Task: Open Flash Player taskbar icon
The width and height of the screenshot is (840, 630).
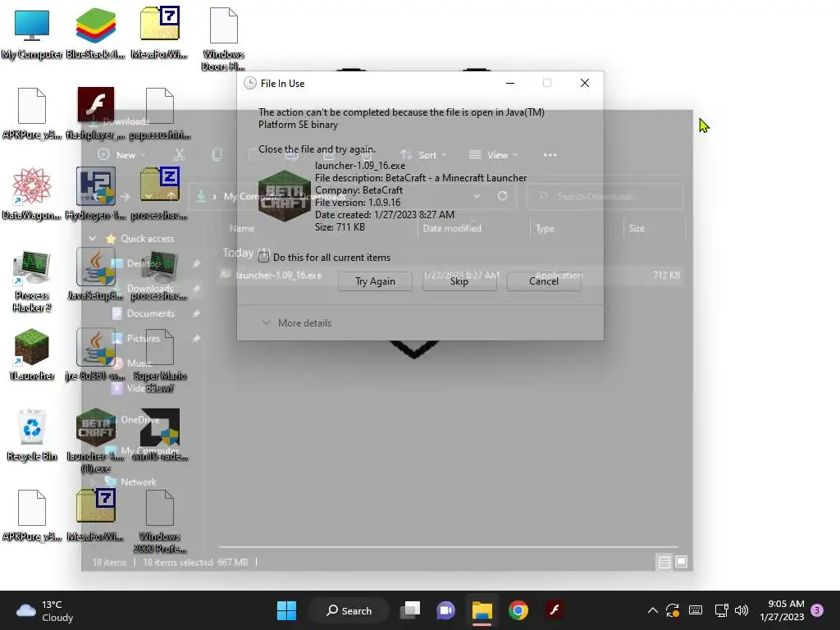Action: pyautogui.click(x=554, y=610)
